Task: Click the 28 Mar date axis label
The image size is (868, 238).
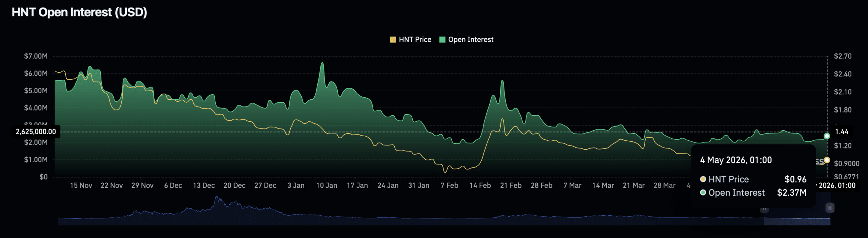Action: tap(664, 185)
